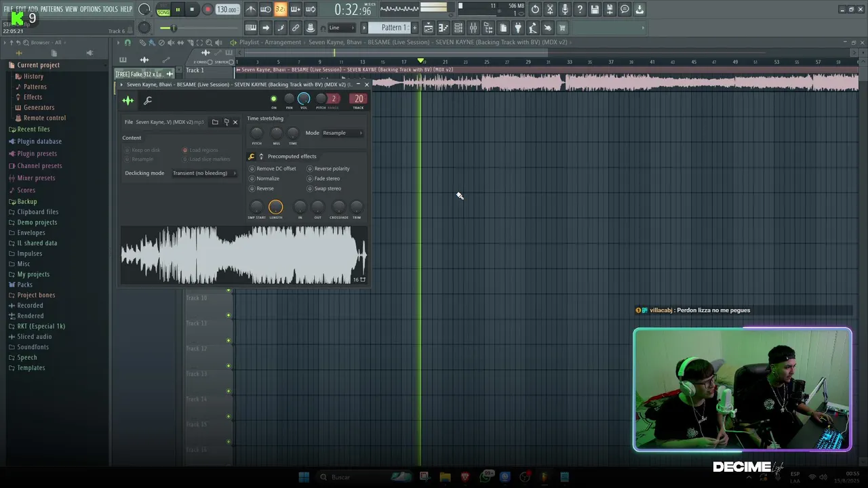The width and height of the screenshot is (868, 488).
Task: Enable Fade stereo option
Action: click(323, 178)
